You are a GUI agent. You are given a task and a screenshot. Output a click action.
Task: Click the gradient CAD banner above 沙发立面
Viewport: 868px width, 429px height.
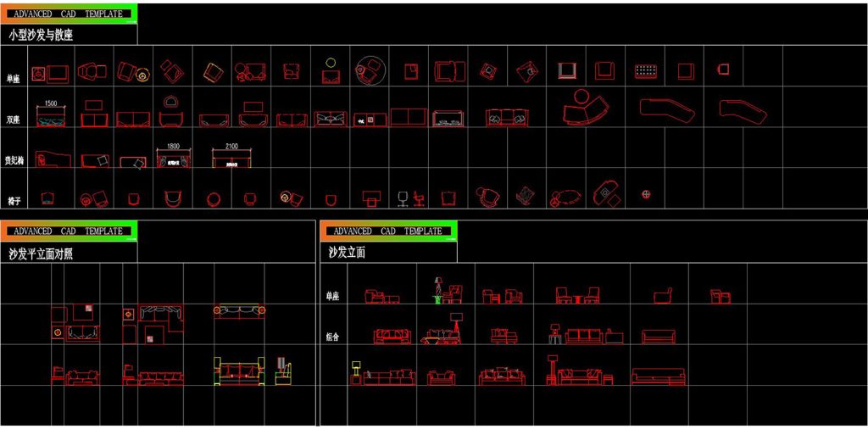coord(388,231)
